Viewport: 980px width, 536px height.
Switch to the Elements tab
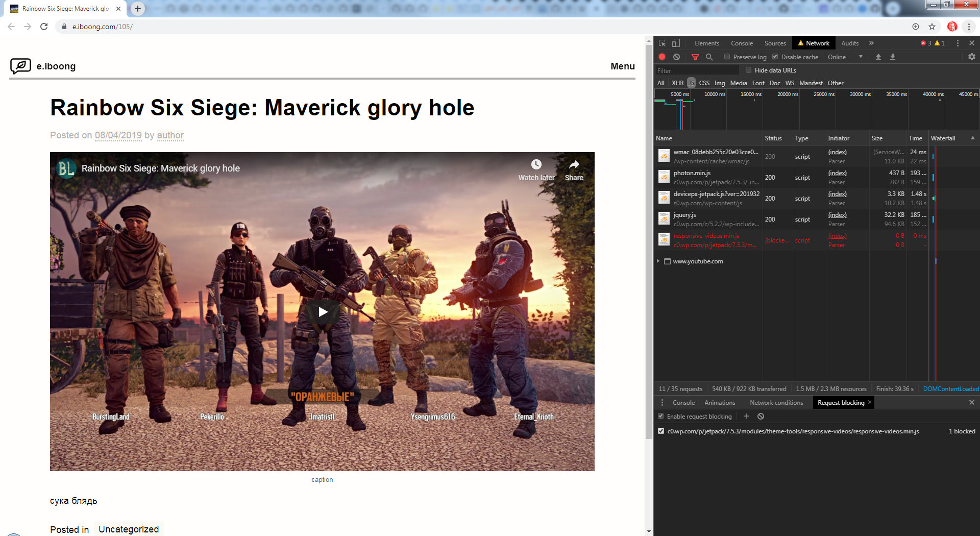coord(707,43)
